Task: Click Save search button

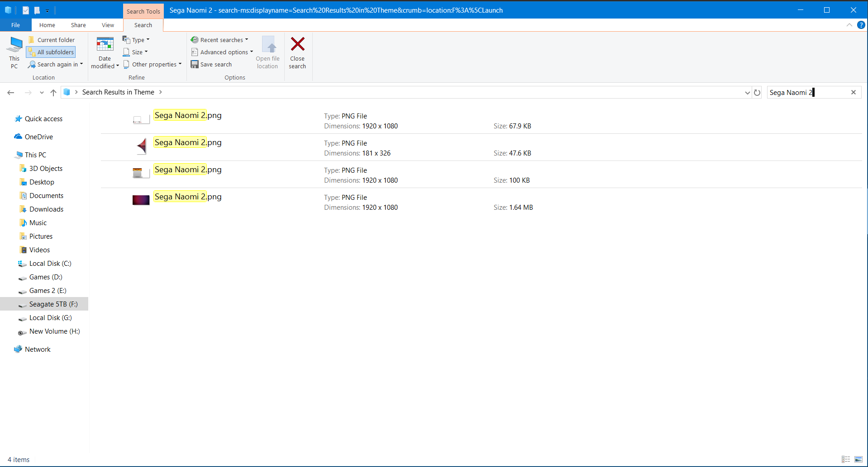Action: click(211, 64)
